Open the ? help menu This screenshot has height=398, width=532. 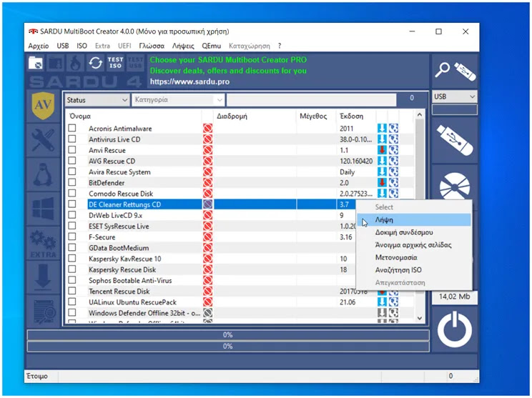(280, 46)
